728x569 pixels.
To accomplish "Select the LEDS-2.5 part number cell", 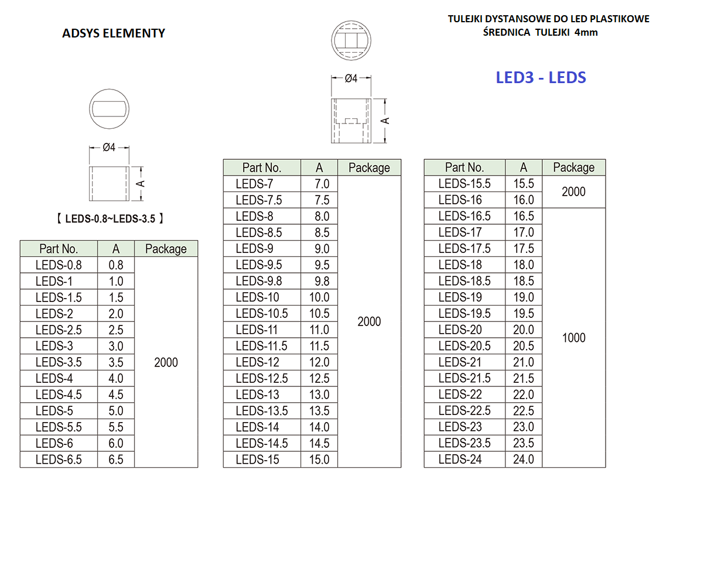I will coord(59,330).
